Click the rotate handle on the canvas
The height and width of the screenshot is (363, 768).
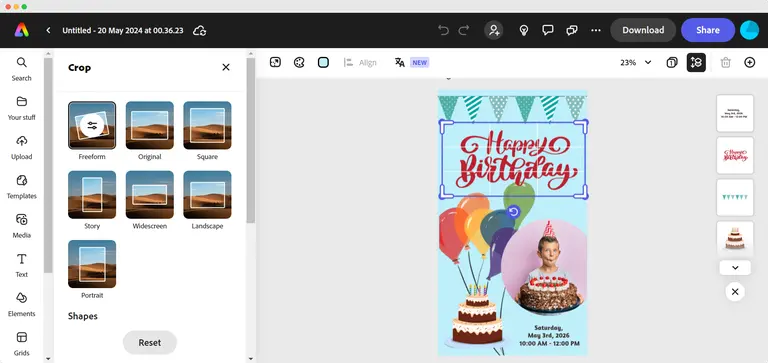point(513,212)
